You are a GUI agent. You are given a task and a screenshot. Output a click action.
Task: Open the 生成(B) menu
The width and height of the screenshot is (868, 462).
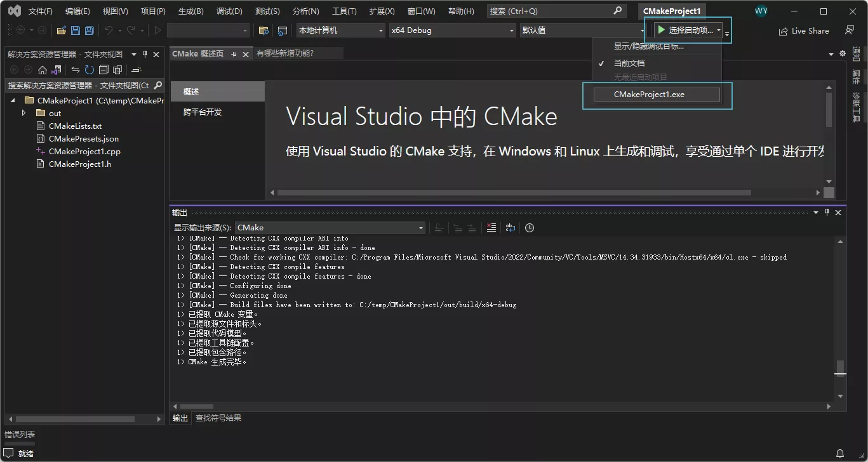pos(190,10)
